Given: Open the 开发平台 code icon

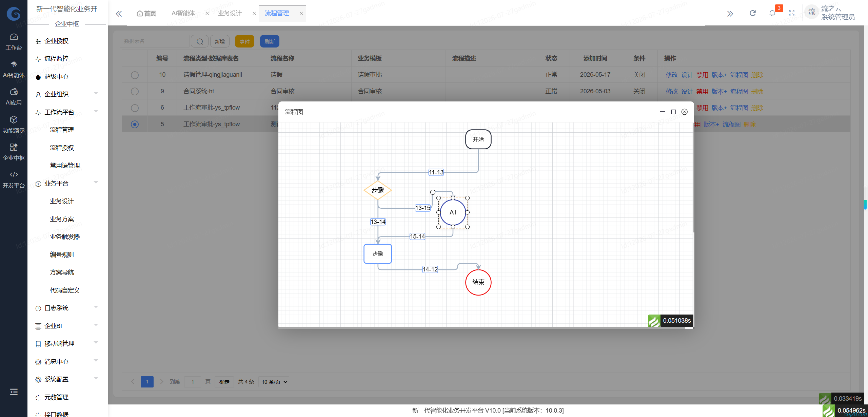Looking at the screenshot, I should coord(14,179).
